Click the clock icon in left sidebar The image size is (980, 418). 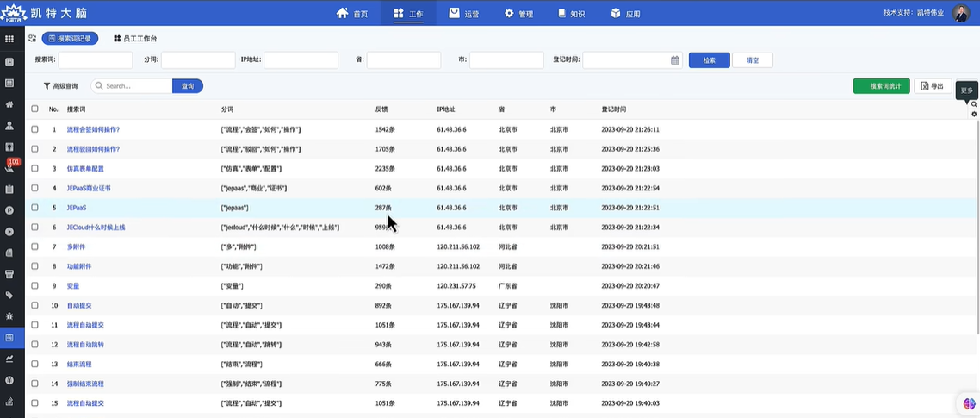(9, 62)
